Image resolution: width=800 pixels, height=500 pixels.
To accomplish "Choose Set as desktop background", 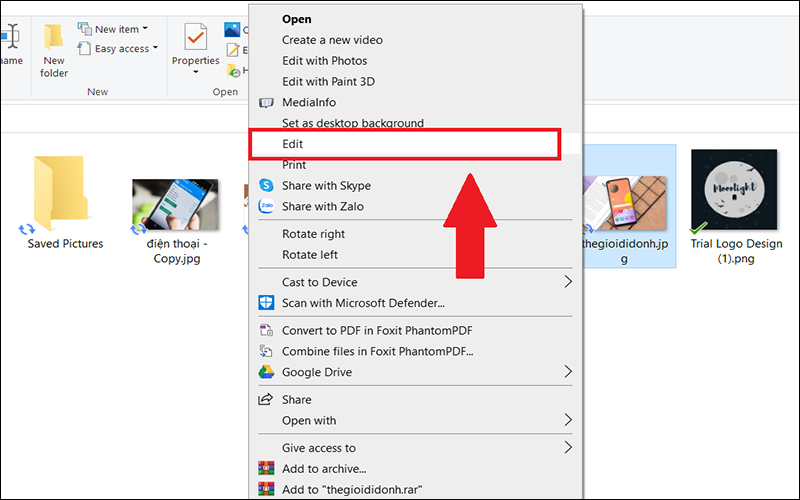I will [352, 123].
